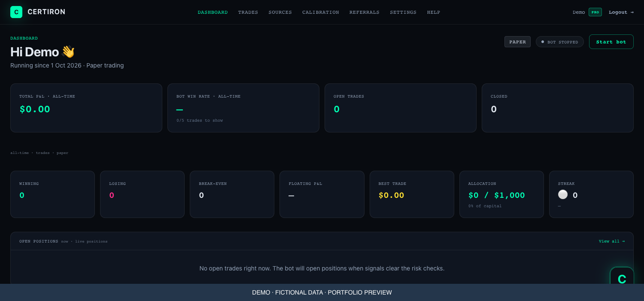Click the Floating P&L dash value
644x301 pixels.
pyautogui.click(x=291, y=196)
